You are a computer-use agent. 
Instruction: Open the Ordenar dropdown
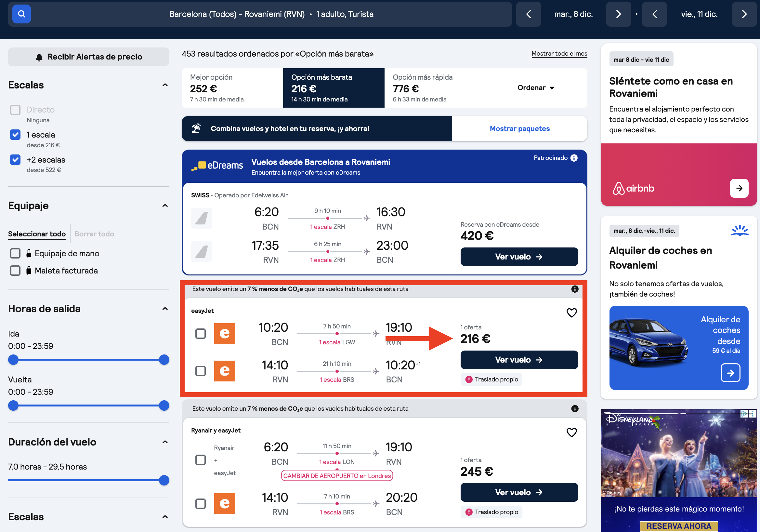536,88
